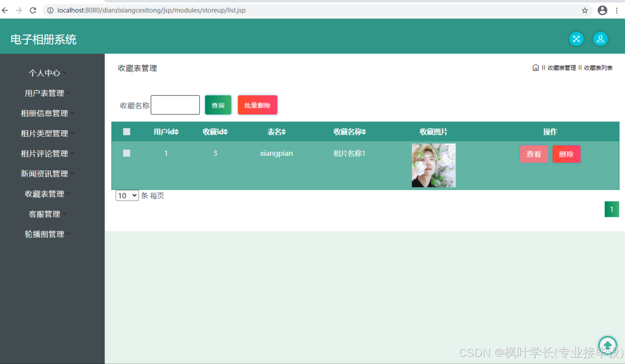Click 删除 for the 相片名称1 row
The width and height of the screenshot is (625, 364).
coord(567,154)
